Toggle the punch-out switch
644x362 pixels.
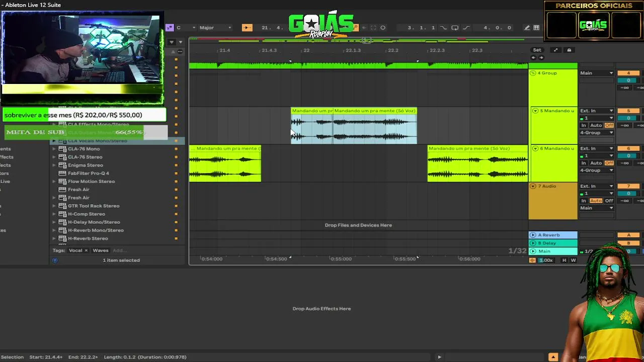466,28
